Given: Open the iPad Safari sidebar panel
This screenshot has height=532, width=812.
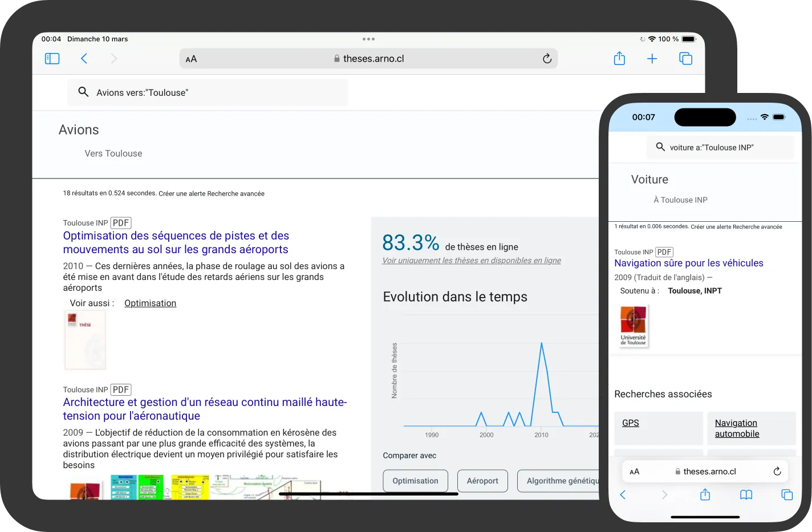Looking at the screenshot, I should pos(52,59).
